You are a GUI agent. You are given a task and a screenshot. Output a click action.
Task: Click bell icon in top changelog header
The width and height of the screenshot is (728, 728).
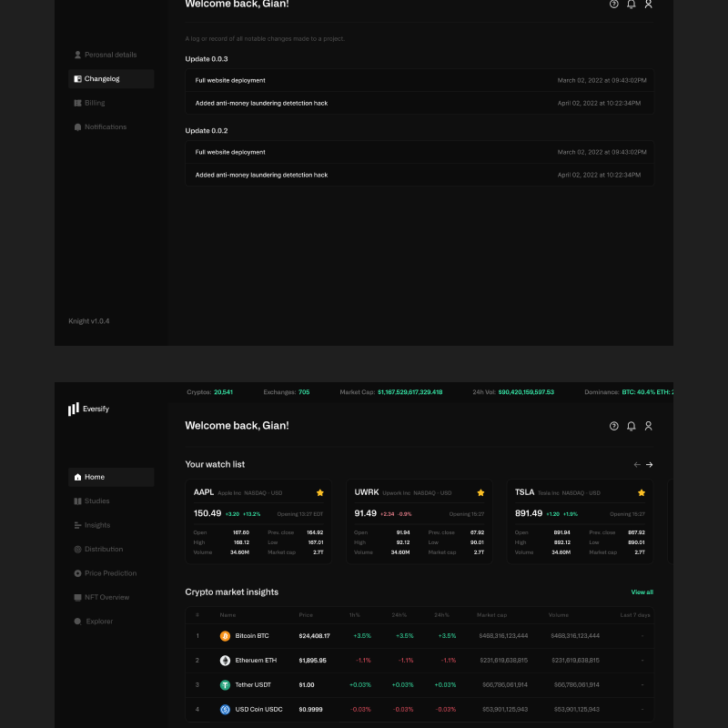[x=631, y=5]
